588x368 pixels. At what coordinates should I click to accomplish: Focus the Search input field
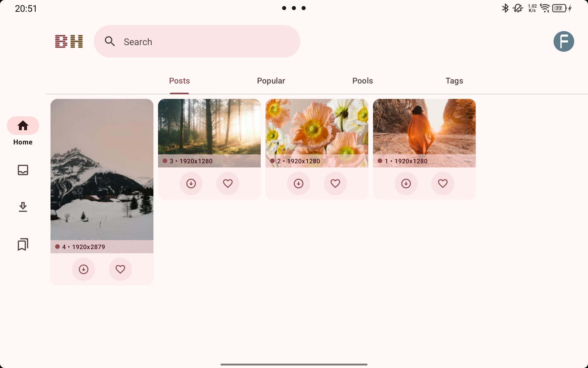[x=197, y=41]
